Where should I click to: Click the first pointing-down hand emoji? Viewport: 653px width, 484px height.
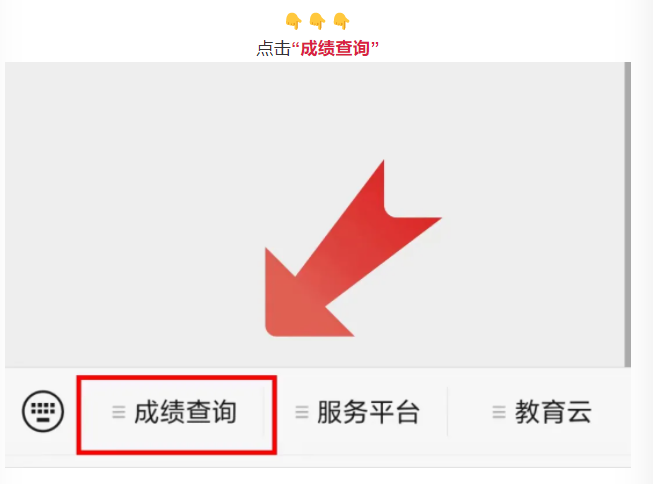(294, 21)
